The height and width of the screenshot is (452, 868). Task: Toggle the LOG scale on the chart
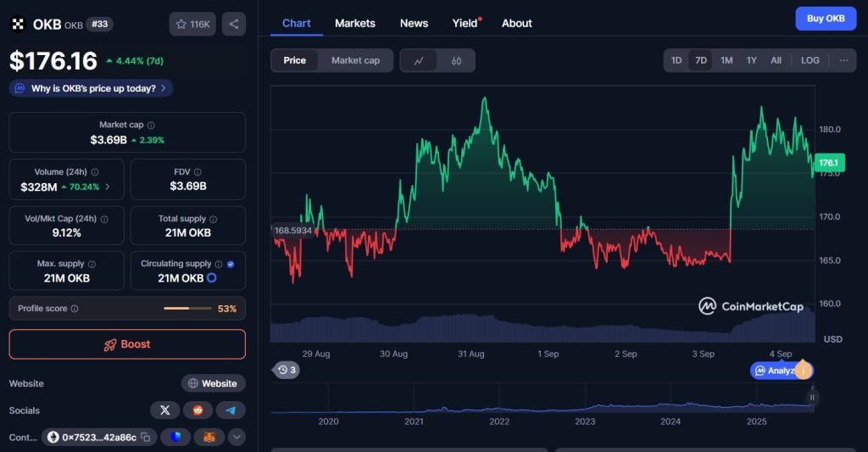[x=810, y=60]
